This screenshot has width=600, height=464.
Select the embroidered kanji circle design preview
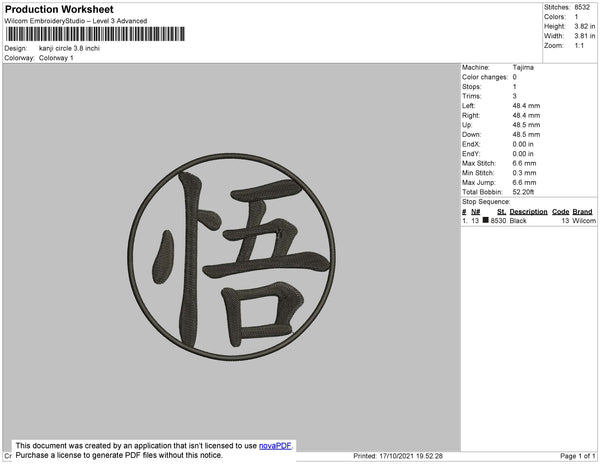[x=232, y=257]
